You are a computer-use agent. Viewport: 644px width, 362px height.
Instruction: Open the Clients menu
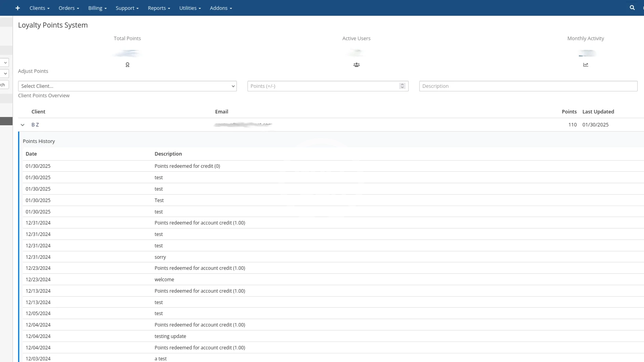pos(39,8)
